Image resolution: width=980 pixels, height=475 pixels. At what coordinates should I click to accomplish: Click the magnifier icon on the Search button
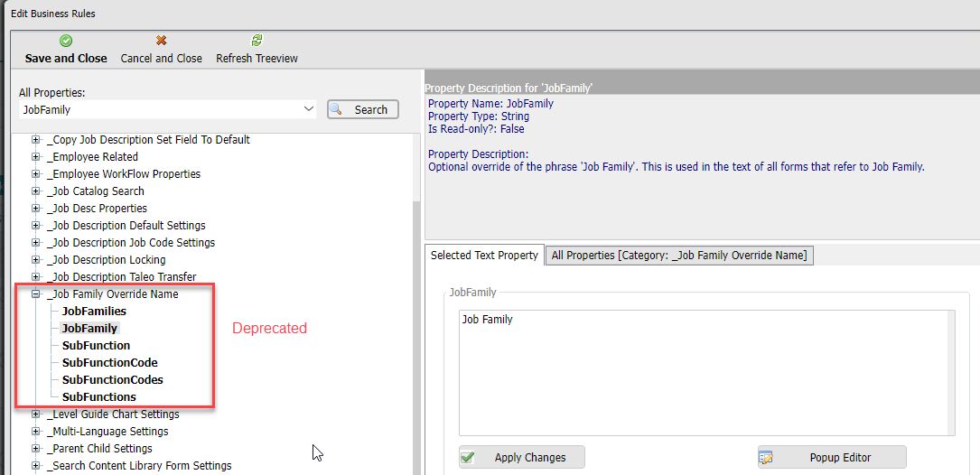(x=337, y=109)
